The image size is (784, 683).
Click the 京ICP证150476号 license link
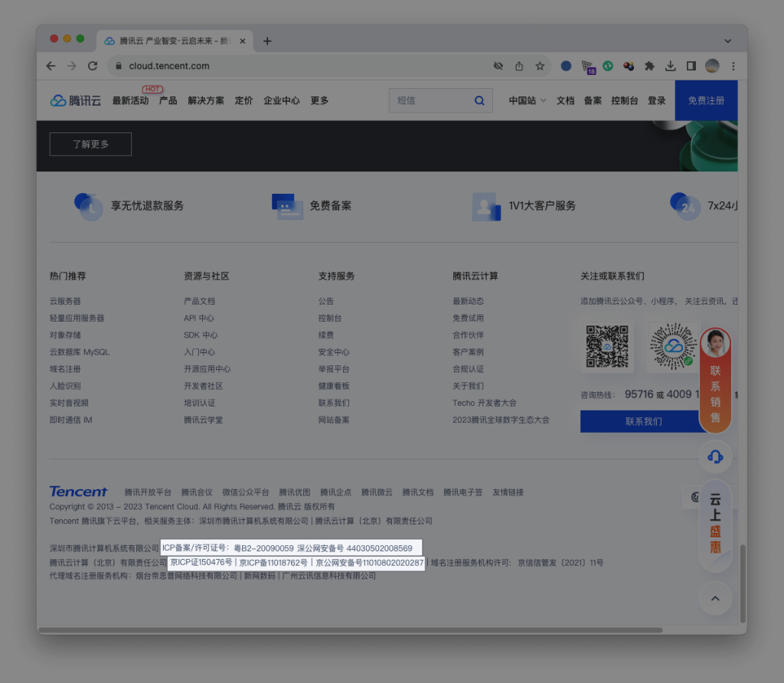coord(201,563)
